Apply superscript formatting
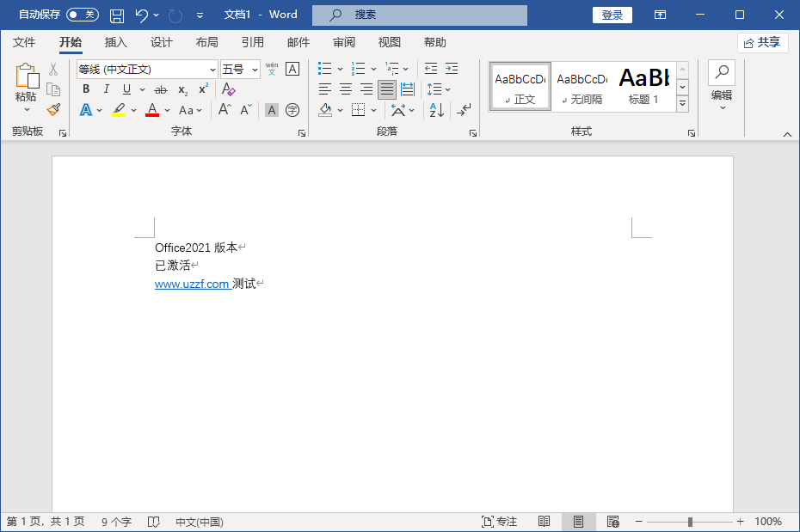 click(203, 89)
